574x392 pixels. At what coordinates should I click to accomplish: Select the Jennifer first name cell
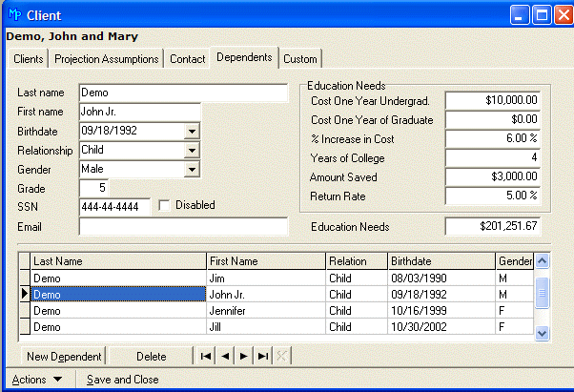tap(266, 311)
